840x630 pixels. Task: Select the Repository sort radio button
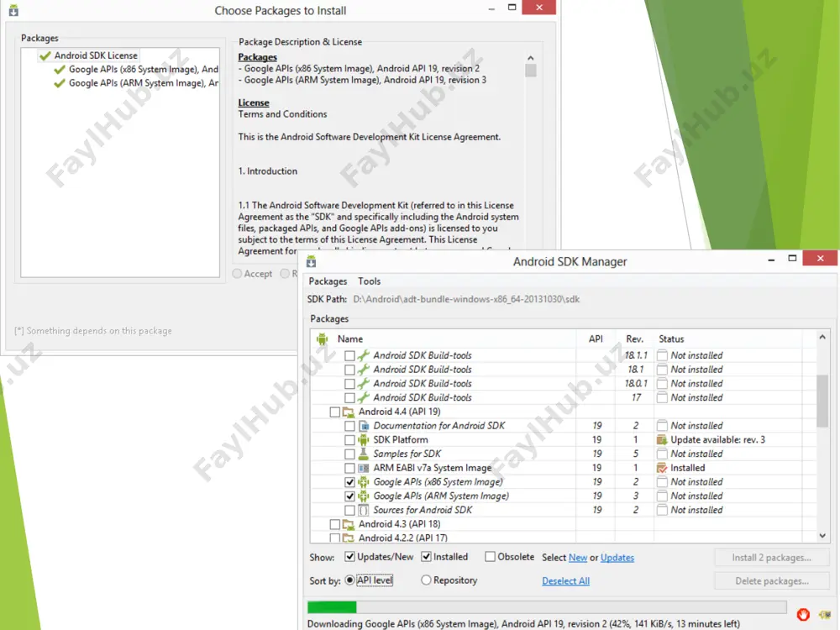click(426, 580)
